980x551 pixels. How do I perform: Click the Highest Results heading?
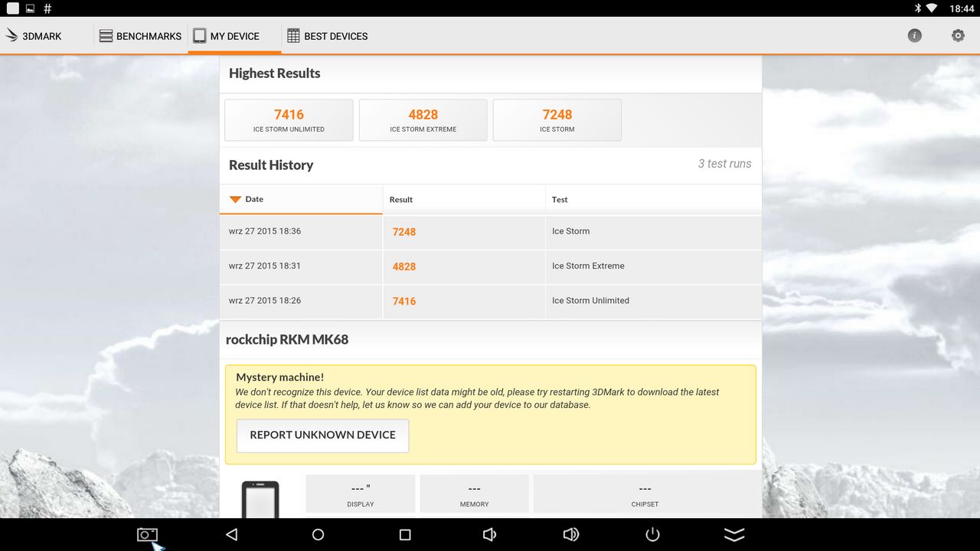coord(274,73)
